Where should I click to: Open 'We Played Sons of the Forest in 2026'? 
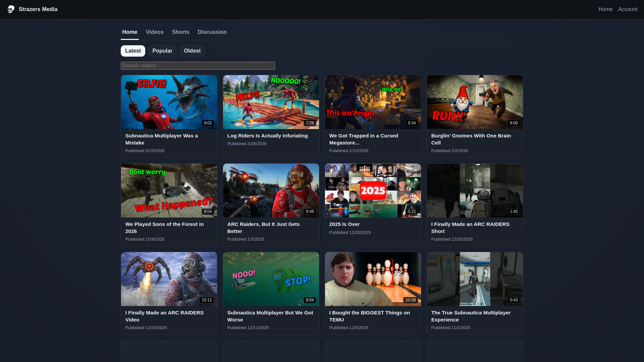[164, 228]
